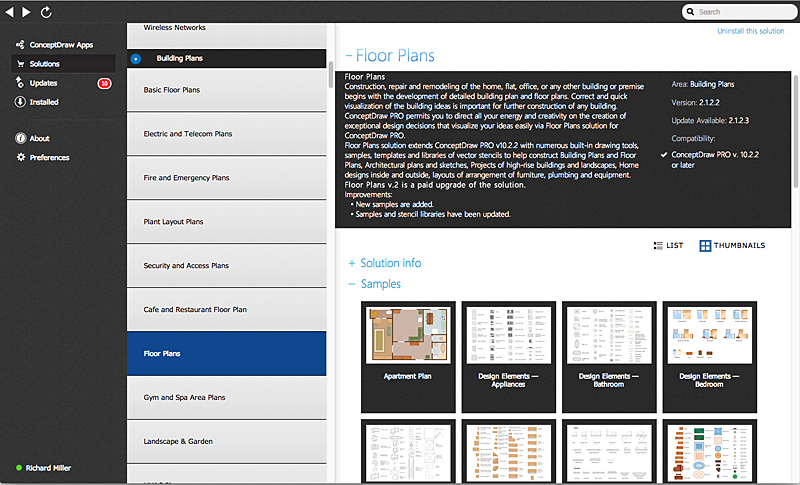800x485 pixels.
Task: Click the ConceptDraw Apps icon
Action: (x=20, y=45)
